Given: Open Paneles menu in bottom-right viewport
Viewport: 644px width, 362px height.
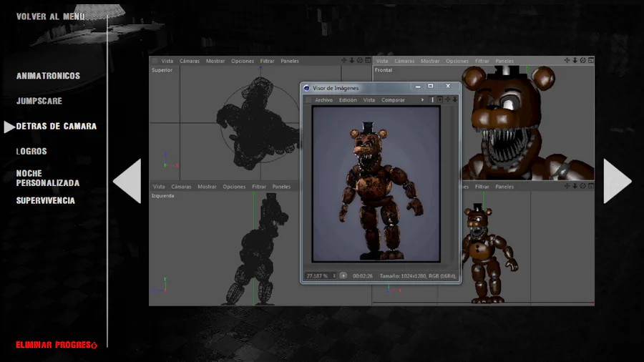Looking at the screenshot, I should tap(504, 186).
